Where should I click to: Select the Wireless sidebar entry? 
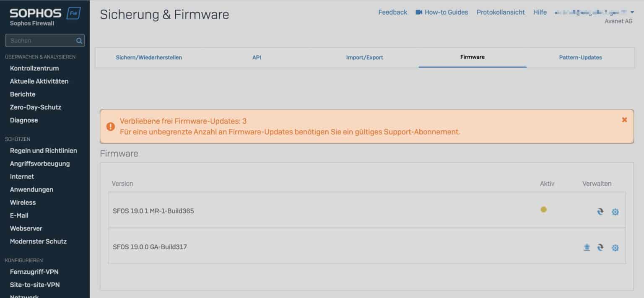pos(23,202)
